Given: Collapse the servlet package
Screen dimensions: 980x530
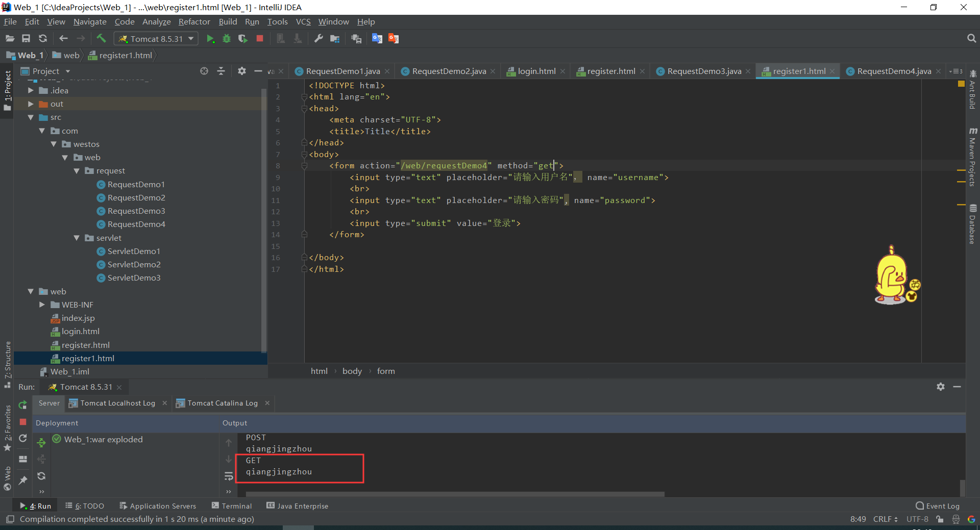Looking at the screenshot, I should tap(77, 238).
